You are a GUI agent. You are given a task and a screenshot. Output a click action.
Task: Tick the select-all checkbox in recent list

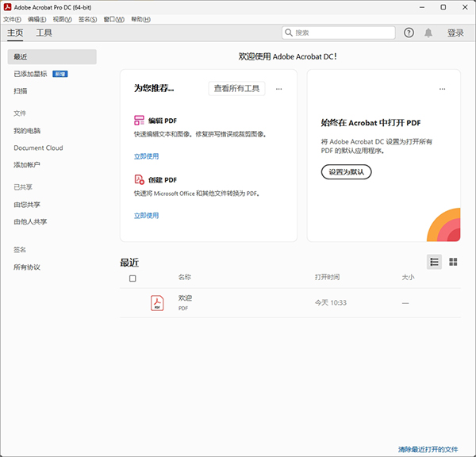132,278
